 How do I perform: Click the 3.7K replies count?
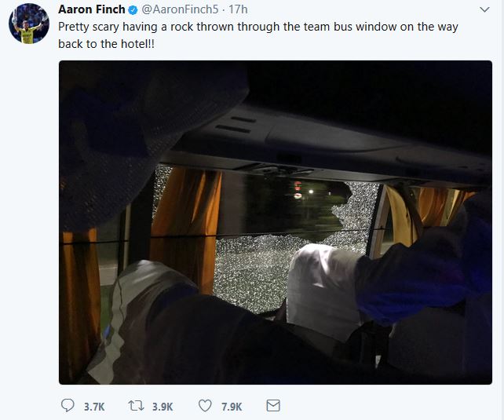[94, 407]
